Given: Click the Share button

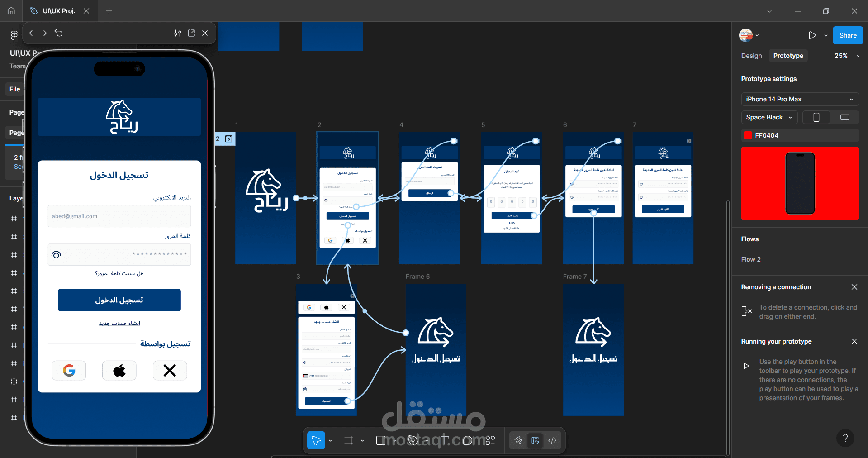Looking at the screenshot, I should pos(848,35).
